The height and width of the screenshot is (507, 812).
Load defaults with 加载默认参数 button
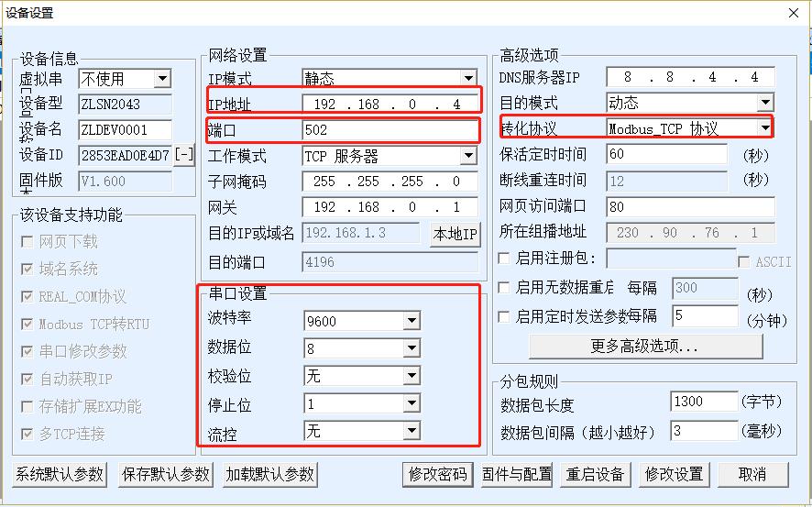pyautogui.click(x=269, y=474)
